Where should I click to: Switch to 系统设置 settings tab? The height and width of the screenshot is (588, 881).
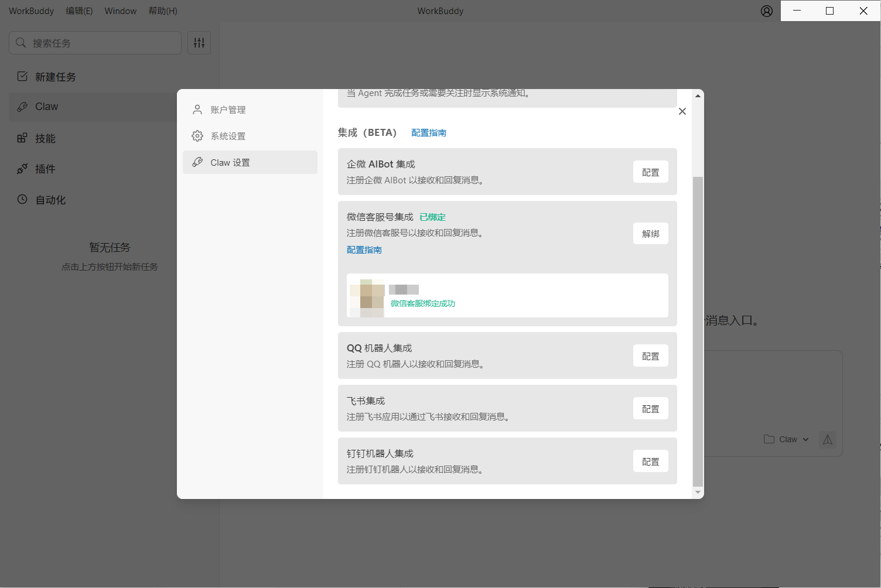click(228, 136)
